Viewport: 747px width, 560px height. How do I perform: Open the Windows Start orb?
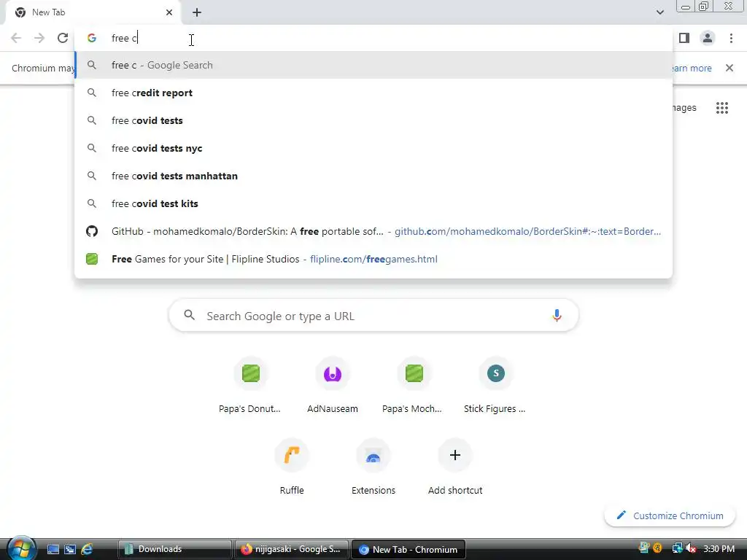coord(20,548)
